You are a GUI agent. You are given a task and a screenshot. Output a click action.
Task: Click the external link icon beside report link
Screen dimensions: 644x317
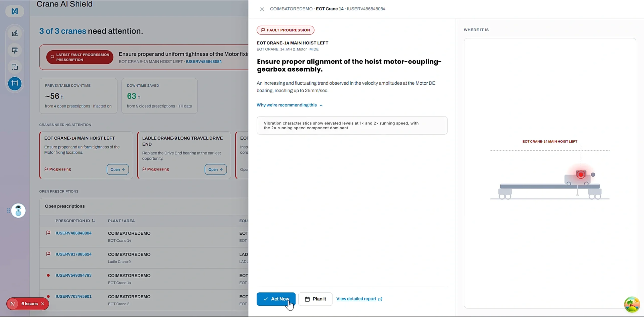pyautogui.click(x=380, y=299)
